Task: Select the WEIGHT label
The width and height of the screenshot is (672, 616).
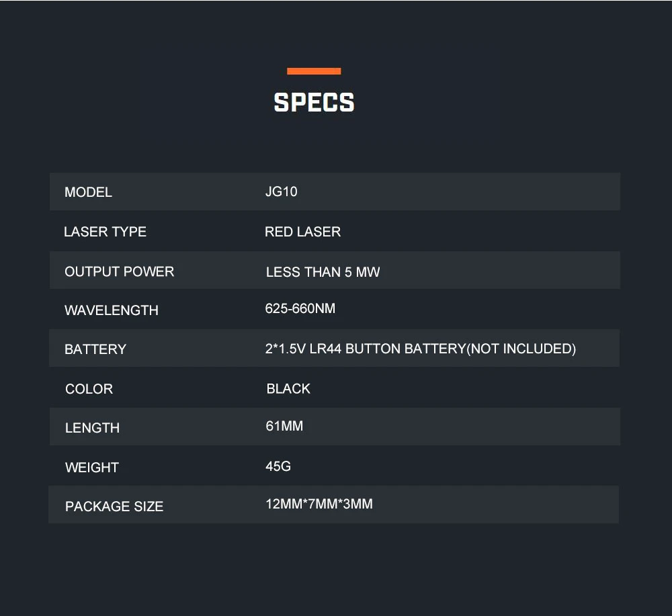Action: [91, 468]
